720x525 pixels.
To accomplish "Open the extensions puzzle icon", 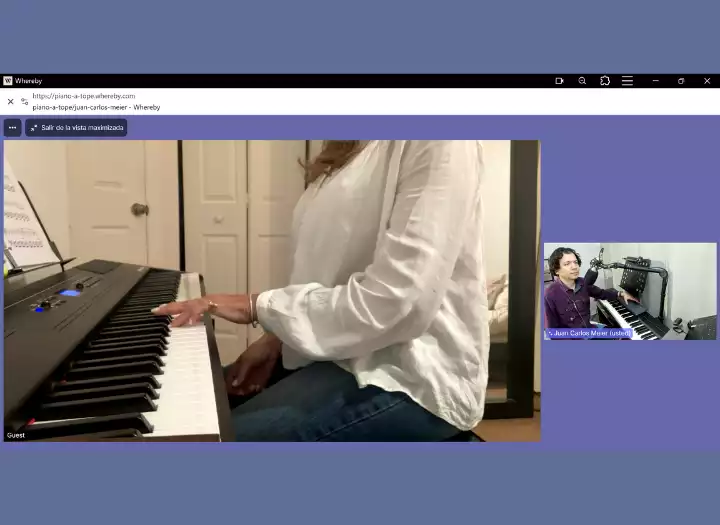I will pos(605,81).
